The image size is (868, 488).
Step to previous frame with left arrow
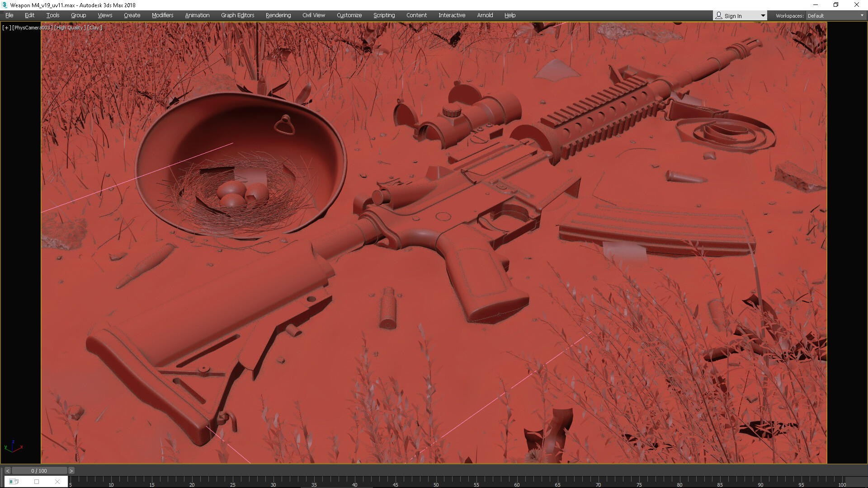(8, 471)
